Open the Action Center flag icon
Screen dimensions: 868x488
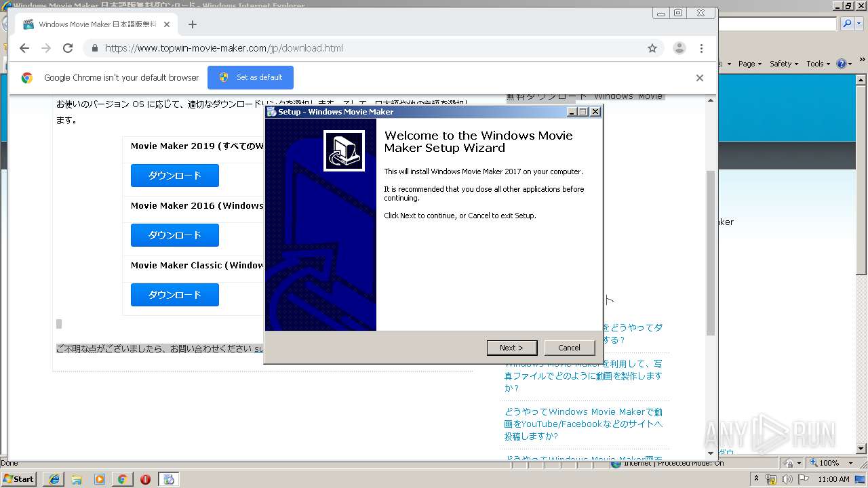coord(804,479)
